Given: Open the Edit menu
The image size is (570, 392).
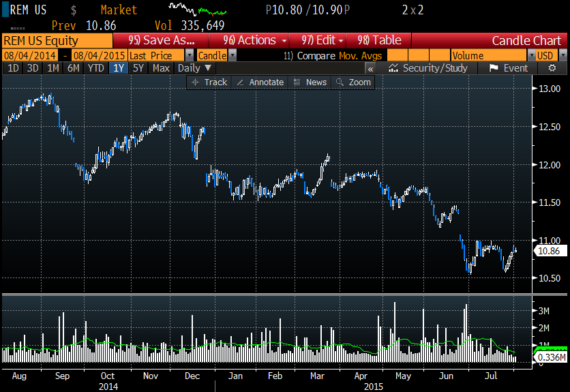Looking at the screenshot, I should (321, 40).
